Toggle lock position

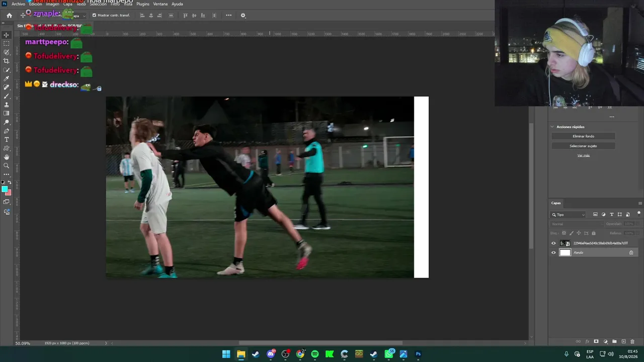point(579,233)
